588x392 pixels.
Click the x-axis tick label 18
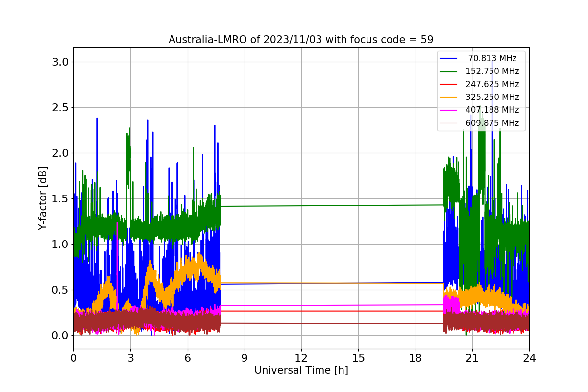(x=415, y=358)
